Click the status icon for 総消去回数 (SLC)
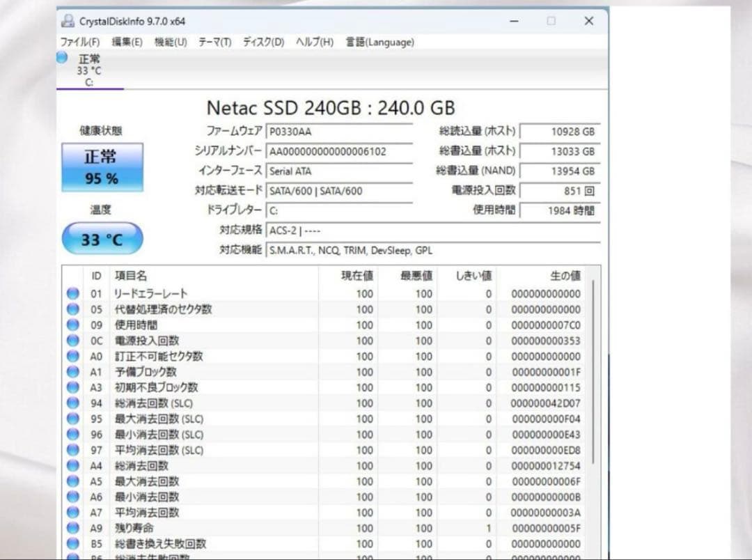This screenshot has height=560, width=752. pos(72,403)
